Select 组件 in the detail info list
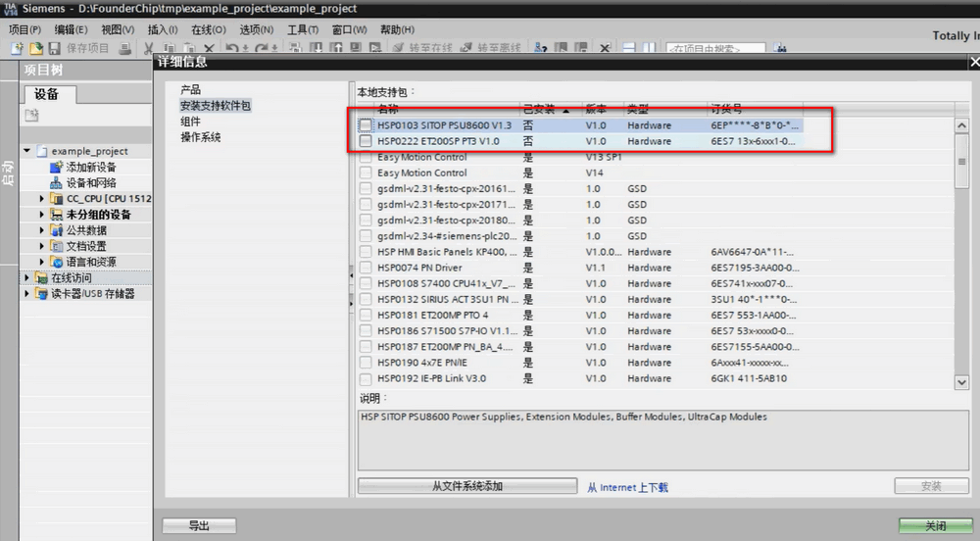This screenshot has height=541, width=980. [x=190, y=122]
